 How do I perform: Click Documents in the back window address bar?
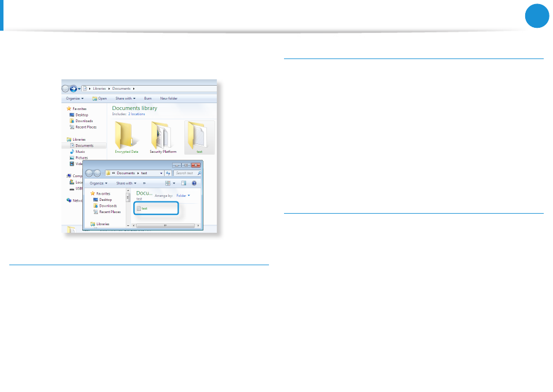point(121,89)
